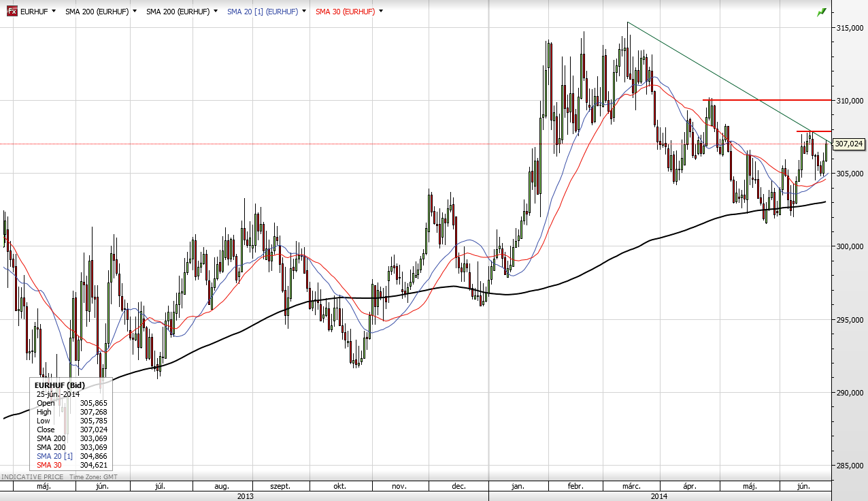Click the júl. month label

[161, 487]
